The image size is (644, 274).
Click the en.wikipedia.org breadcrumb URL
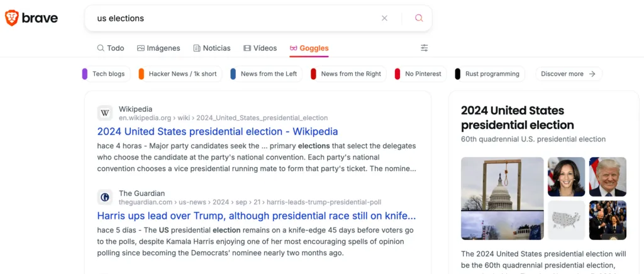(223, 118)
